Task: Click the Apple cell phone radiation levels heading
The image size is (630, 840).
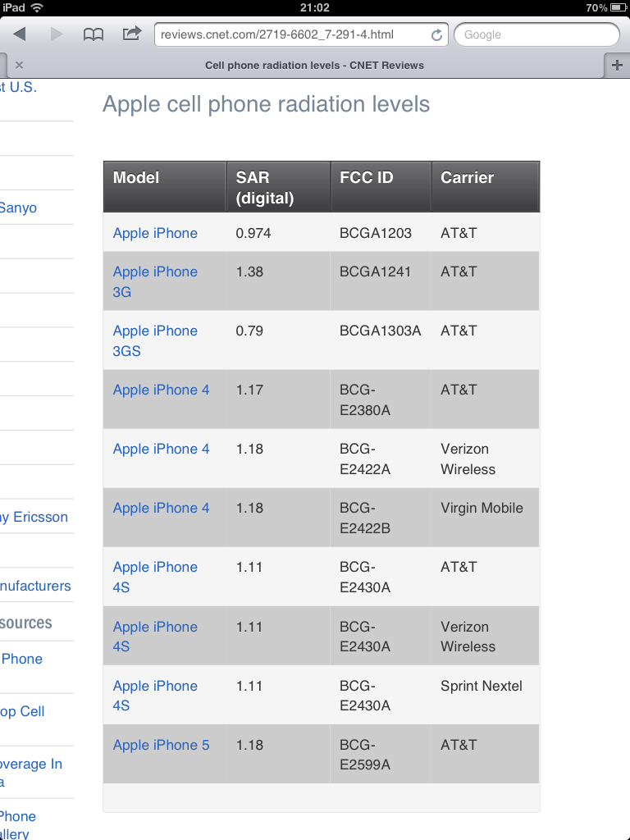Action: pos(267,104)
